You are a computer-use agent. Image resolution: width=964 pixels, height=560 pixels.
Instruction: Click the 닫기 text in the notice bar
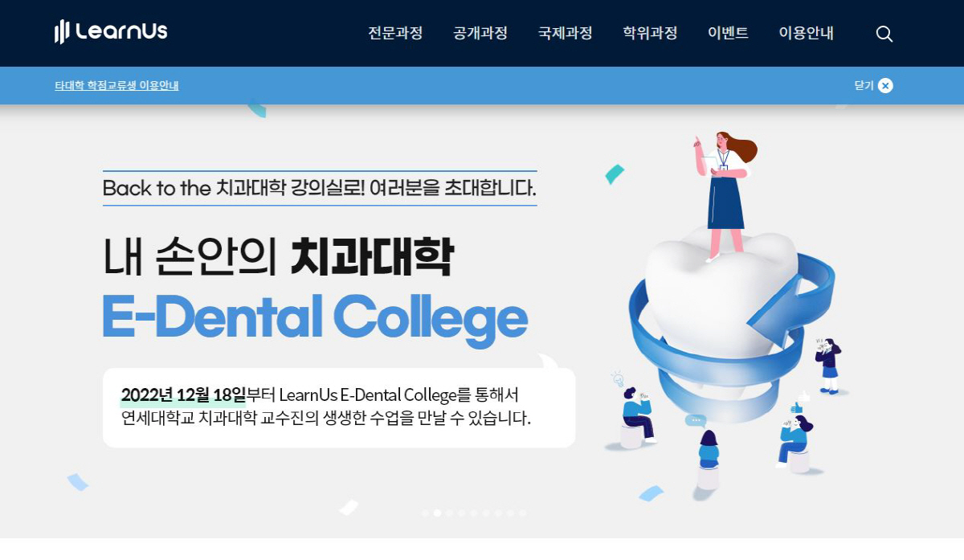864,85
